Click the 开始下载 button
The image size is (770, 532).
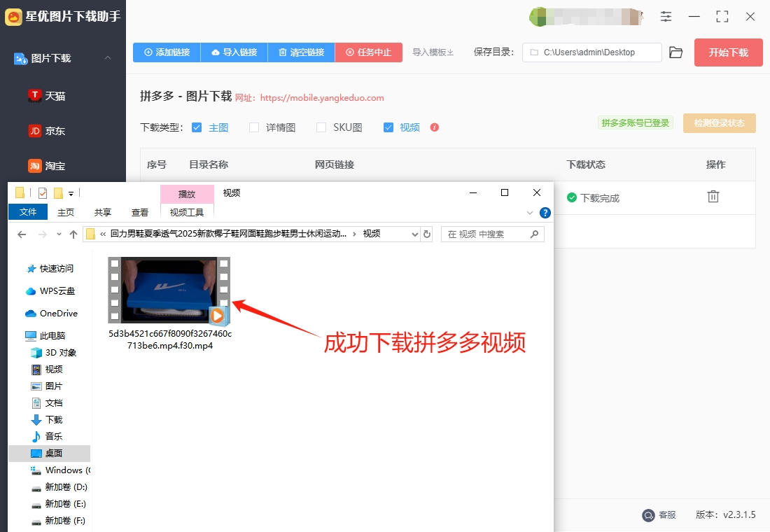pyautogui.click(x=728, y=52)
